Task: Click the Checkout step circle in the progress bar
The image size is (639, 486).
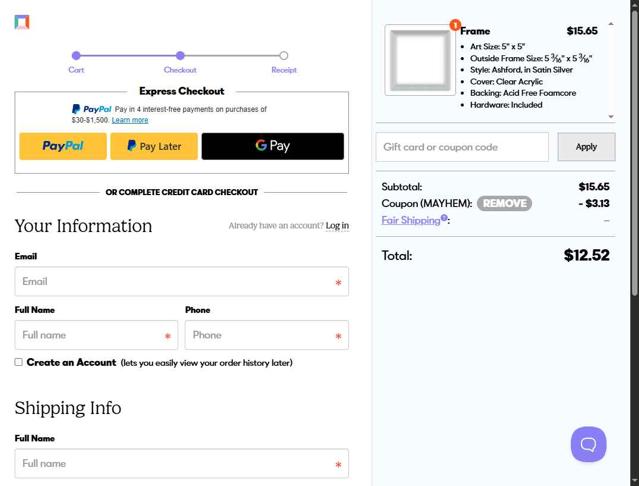Action: [180, 55]
